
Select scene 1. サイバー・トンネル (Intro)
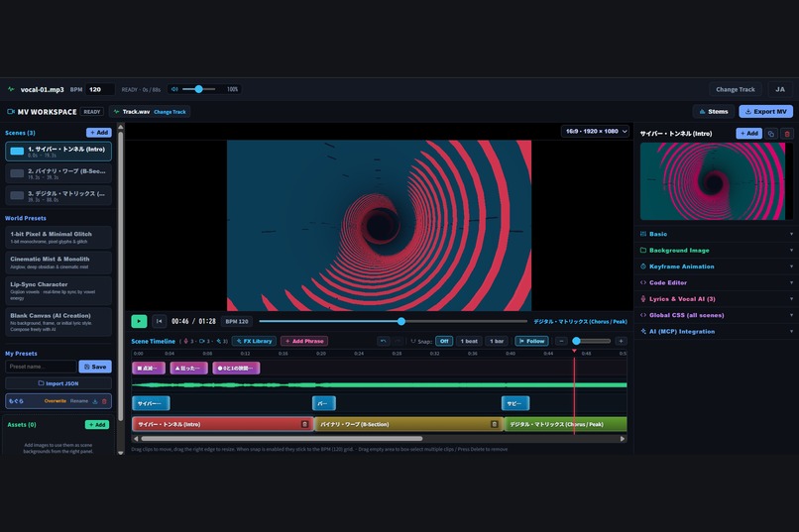click(58, 152)
